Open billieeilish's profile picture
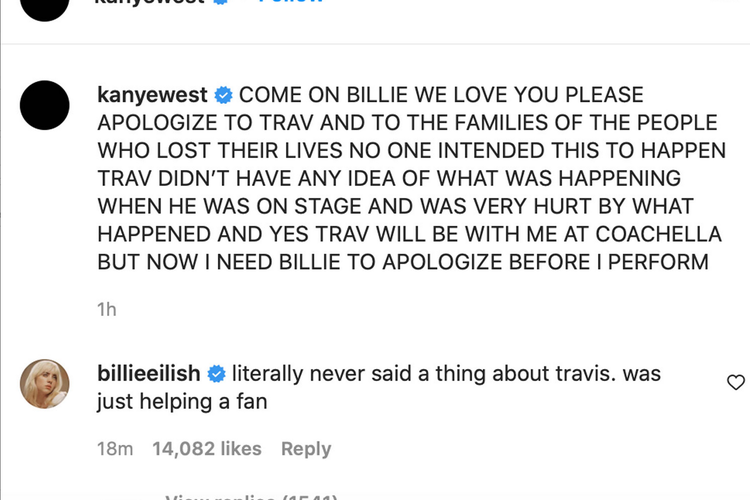The height and width of the screenshot is (500, 750). coord(45,383)
